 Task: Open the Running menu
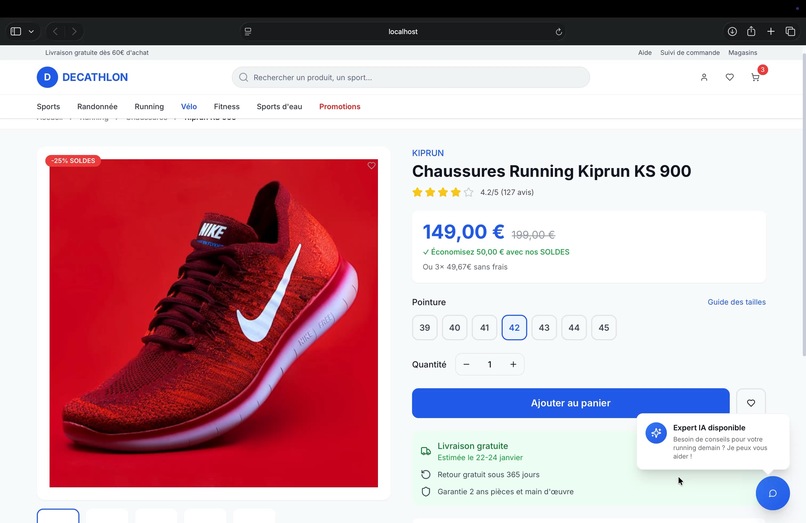point(149,106)
